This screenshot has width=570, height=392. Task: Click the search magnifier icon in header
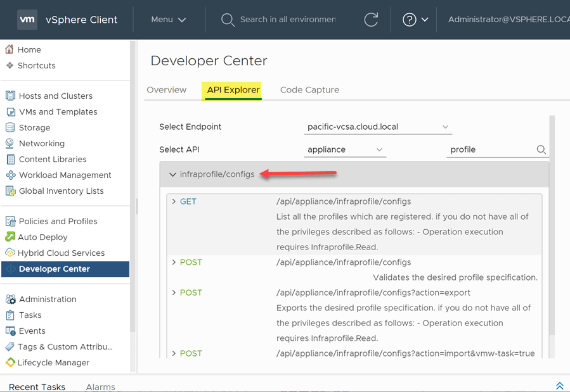(x=228, y=20)
